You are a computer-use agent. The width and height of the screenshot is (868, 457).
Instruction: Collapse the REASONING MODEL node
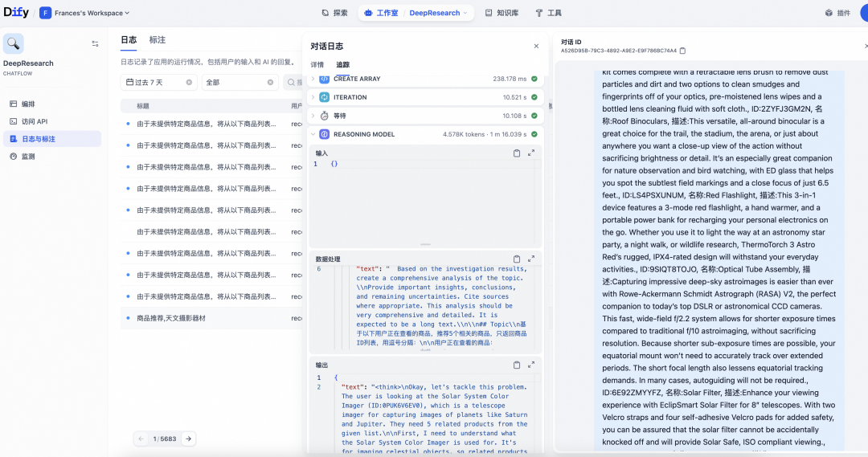point(313,134)
